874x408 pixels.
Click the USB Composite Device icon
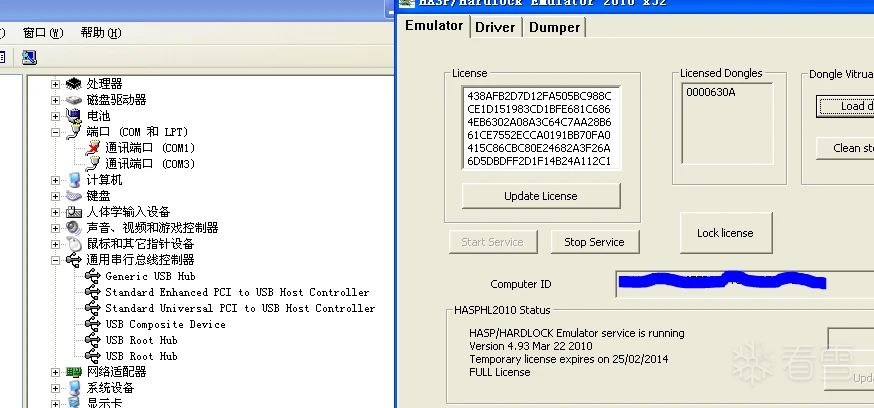click(93, 324)
